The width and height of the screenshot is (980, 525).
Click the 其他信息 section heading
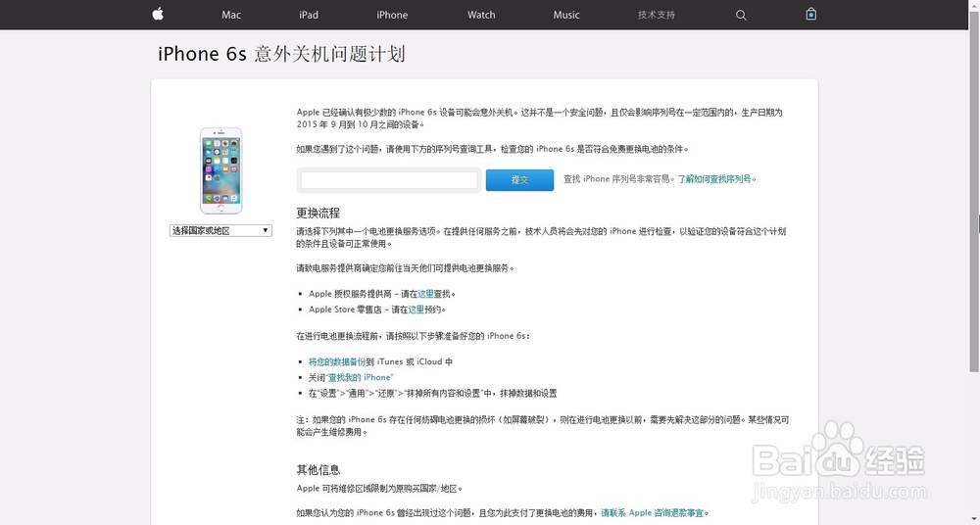coord(318,470)
